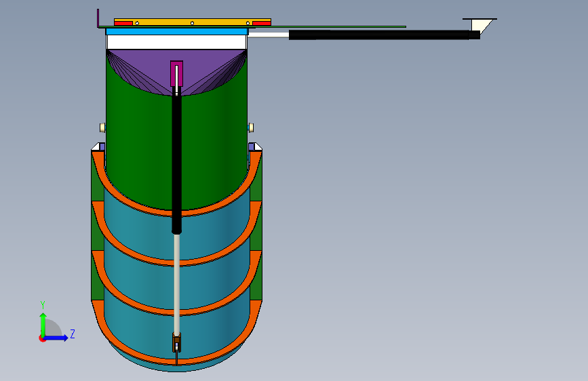Select the left cream bolt on the drum
This screenshot has height=381, width=588.
102,127
